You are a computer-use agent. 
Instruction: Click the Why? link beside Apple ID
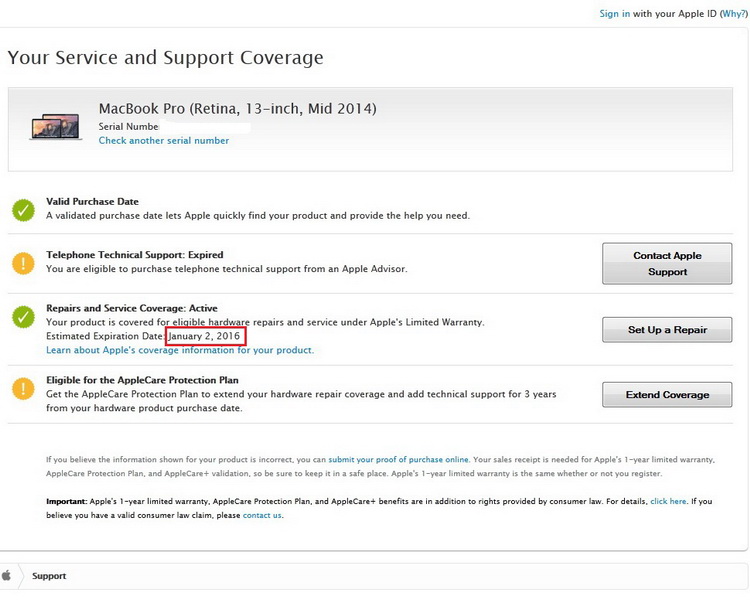click(731, 14)
